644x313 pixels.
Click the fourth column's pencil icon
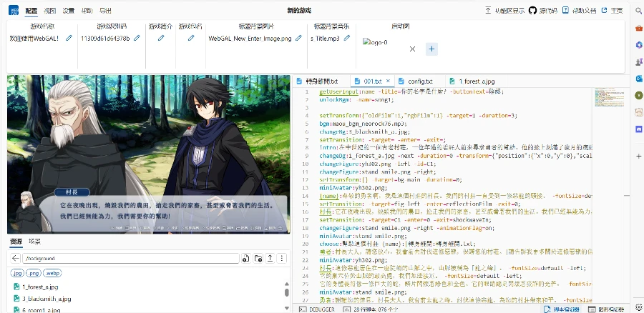191,38
